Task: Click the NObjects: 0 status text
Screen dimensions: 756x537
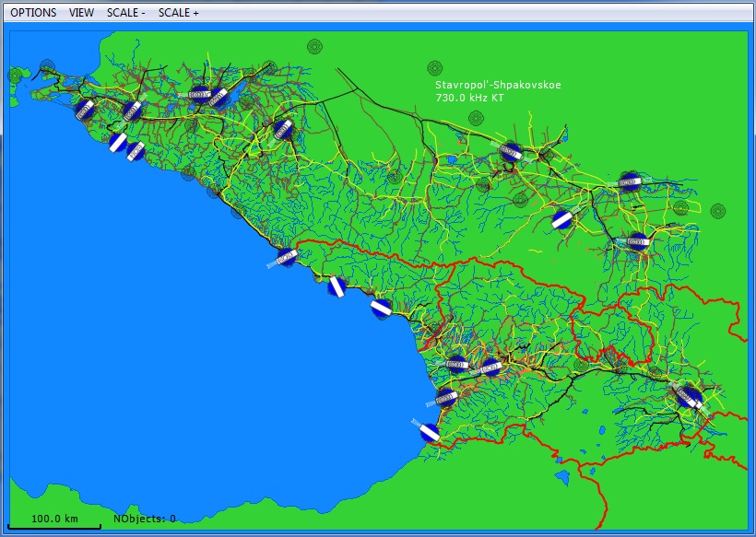Action: click(145, 519)
